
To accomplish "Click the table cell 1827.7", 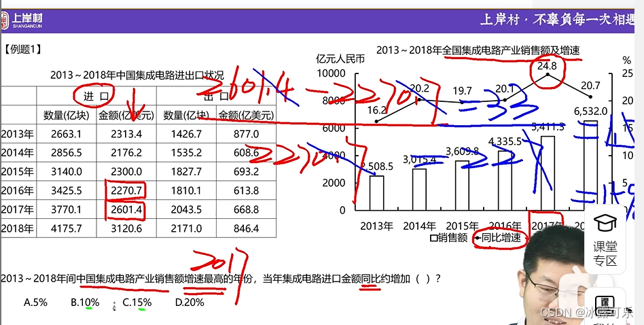I will 186,172.
